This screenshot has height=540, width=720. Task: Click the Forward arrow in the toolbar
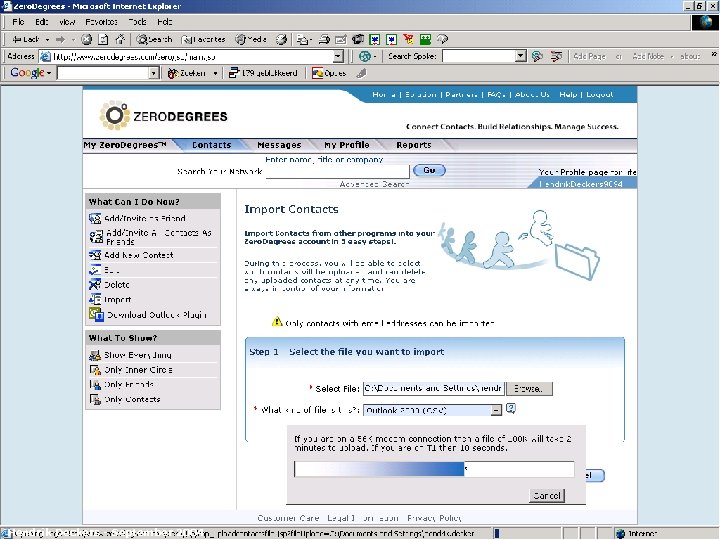coord(60,39)
